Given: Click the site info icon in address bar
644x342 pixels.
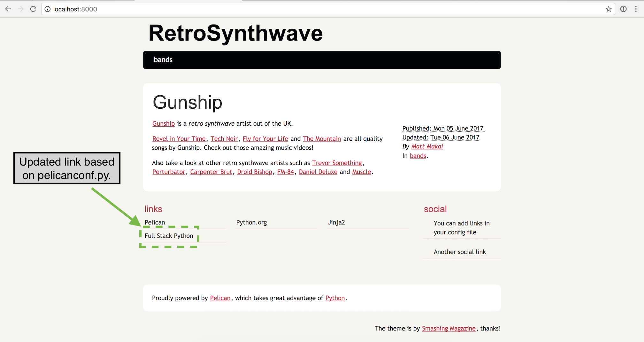Looking at the screenshot, I should [x=47, y=9].
